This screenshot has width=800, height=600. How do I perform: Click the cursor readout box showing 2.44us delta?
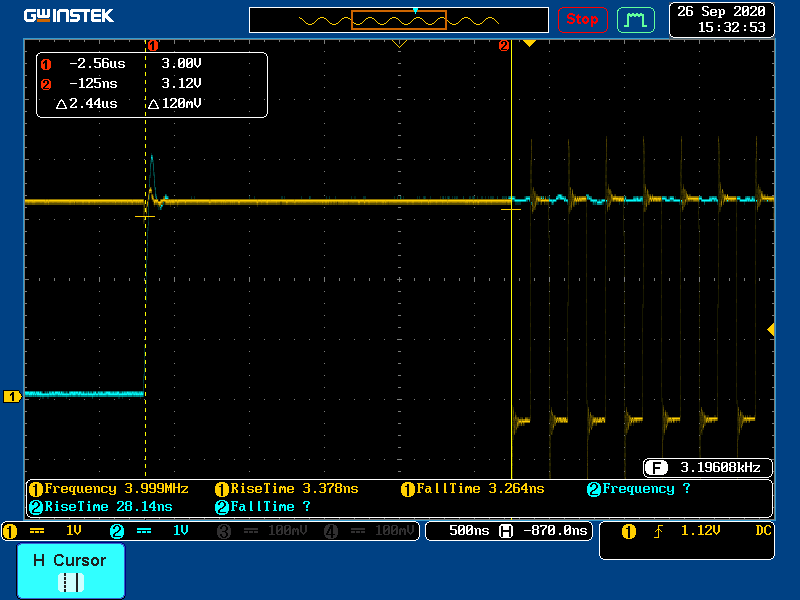click(x=152, y=85)
